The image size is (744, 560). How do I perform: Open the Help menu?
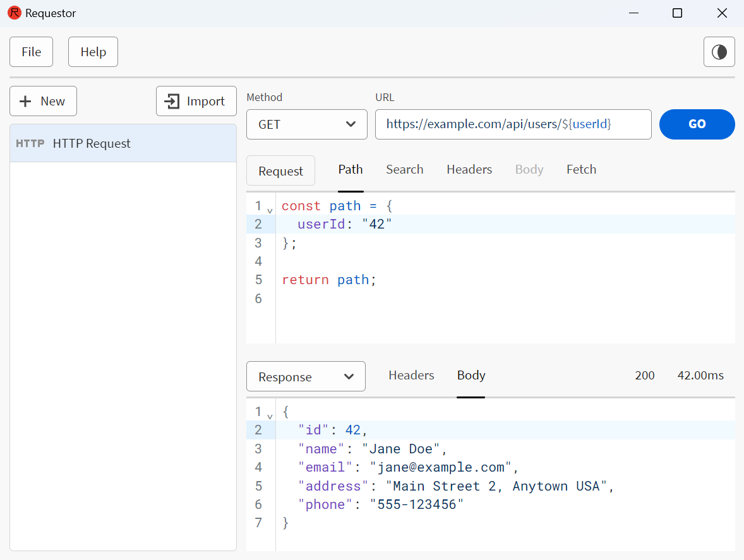pos(93,52)
